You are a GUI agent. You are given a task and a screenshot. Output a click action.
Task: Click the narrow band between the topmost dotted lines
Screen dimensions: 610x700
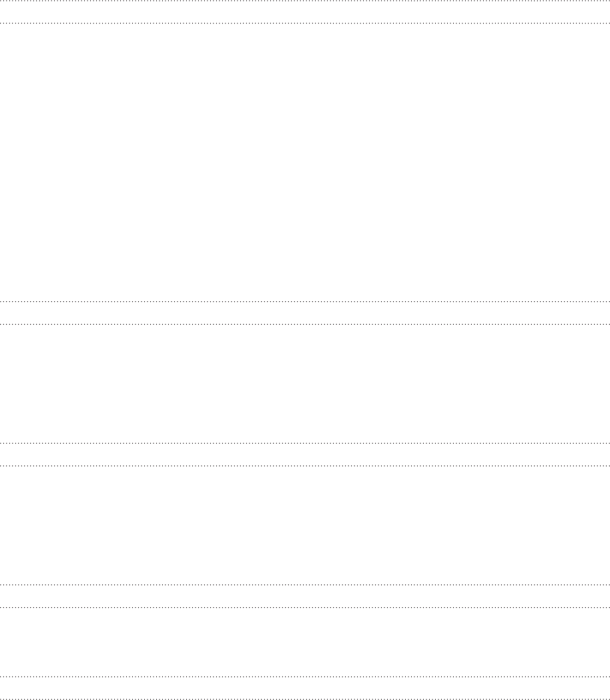[305, 11]
